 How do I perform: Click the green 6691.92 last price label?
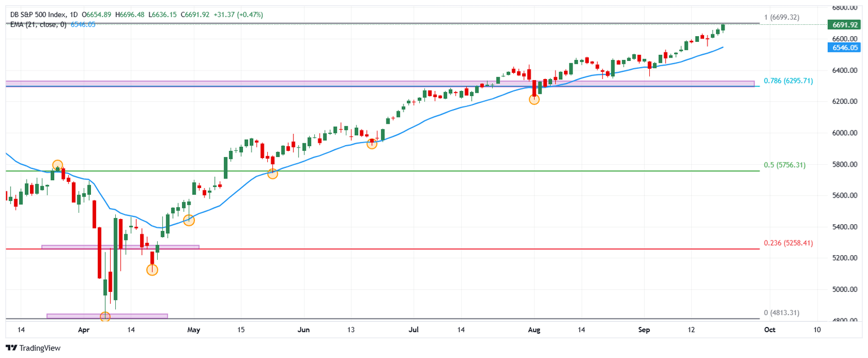(843, 24)
